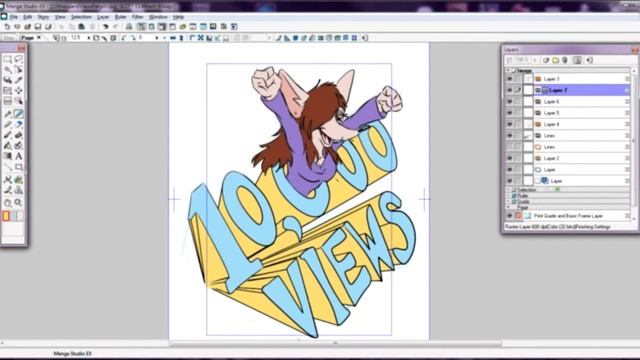This screenshot has width=640, height=360.
Task: Open the Help menu
Action: click(x=178, y=17)
